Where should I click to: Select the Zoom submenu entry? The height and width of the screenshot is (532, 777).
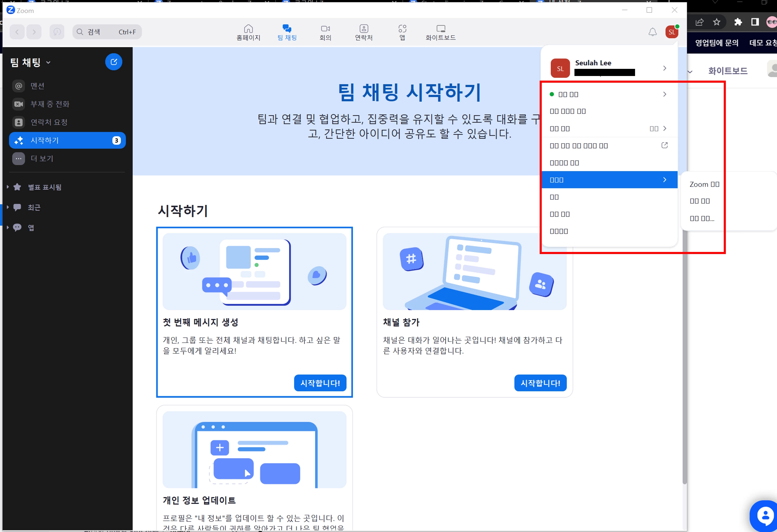tap(704, 184)
